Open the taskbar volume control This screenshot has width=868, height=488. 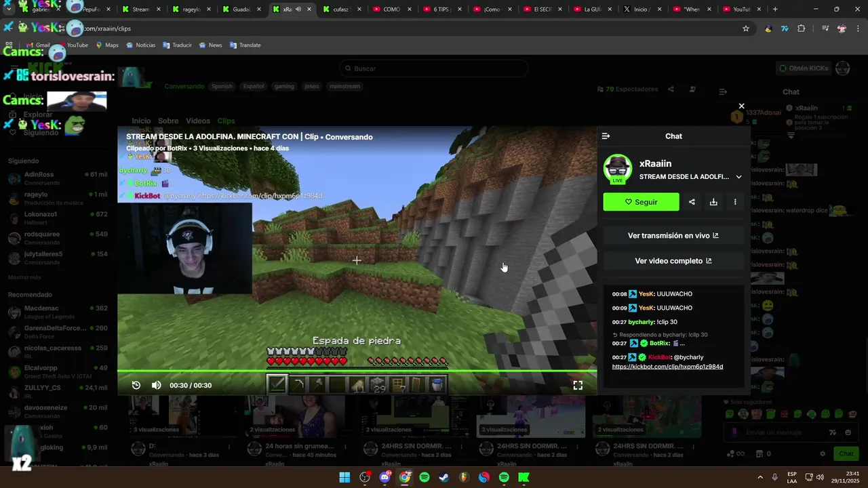point(820,477)
